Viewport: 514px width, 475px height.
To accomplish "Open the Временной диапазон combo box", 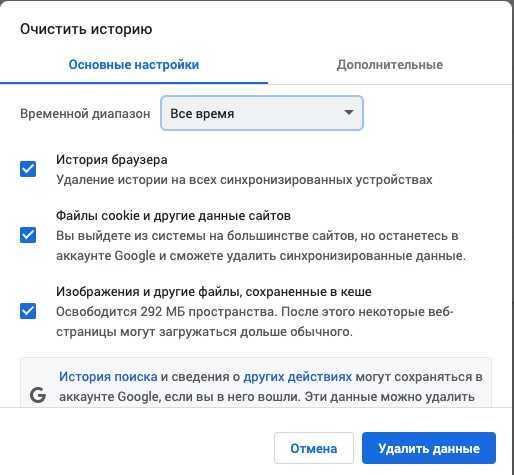I will 262,113.
